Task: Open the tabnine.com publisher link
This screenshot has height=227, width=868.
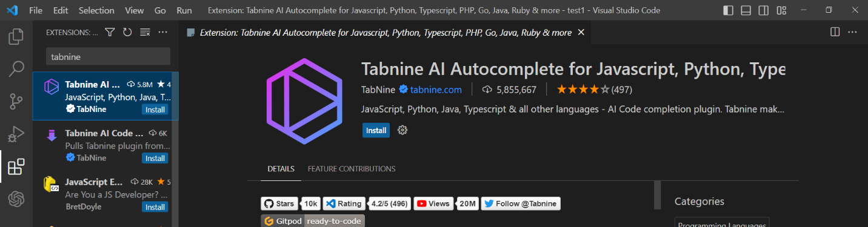Action: coord(436,90)
